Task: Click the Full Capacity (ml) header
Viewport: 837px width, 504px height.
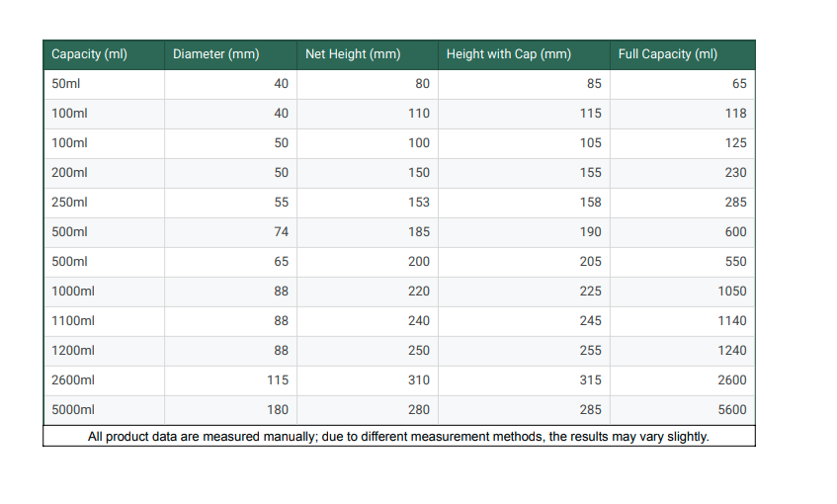Action: pos(668,54)
